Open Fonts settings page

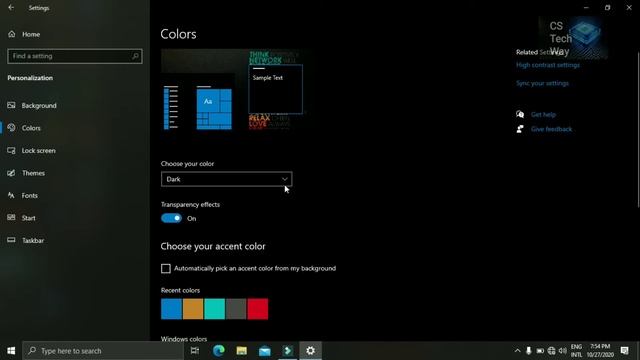(x=29, y=195)
